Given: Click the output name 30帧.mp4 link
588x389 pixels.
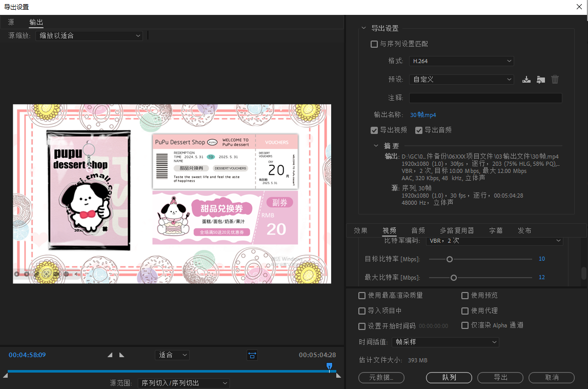Looking at the screenshot, I should [x=423, y=115].
